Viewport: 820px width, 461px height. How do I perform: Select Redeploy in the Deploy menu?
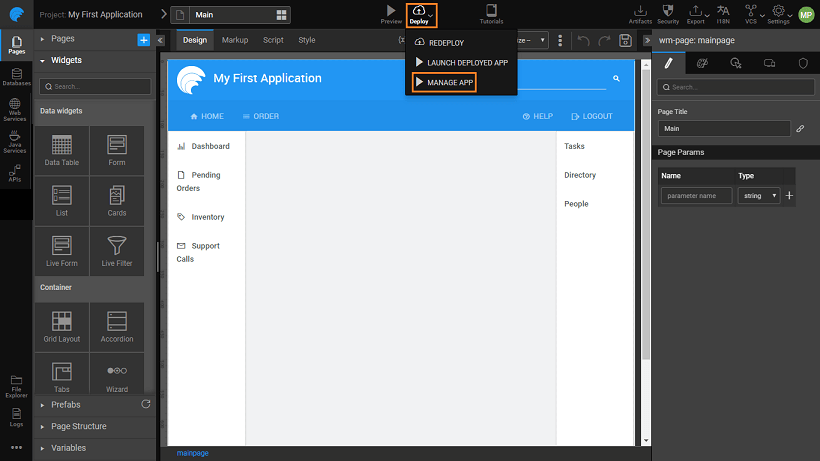pos(445,43)
